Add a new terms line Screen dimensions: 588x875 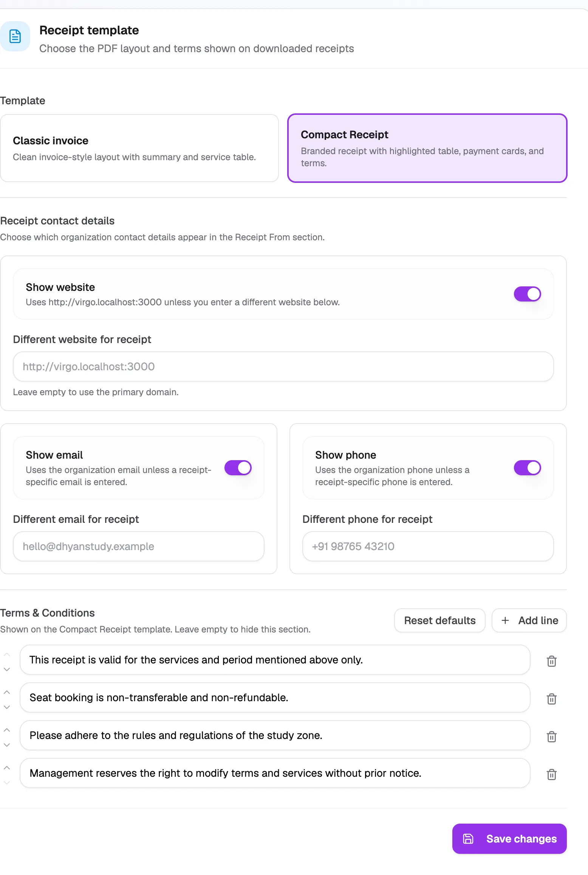coord(529,620)
